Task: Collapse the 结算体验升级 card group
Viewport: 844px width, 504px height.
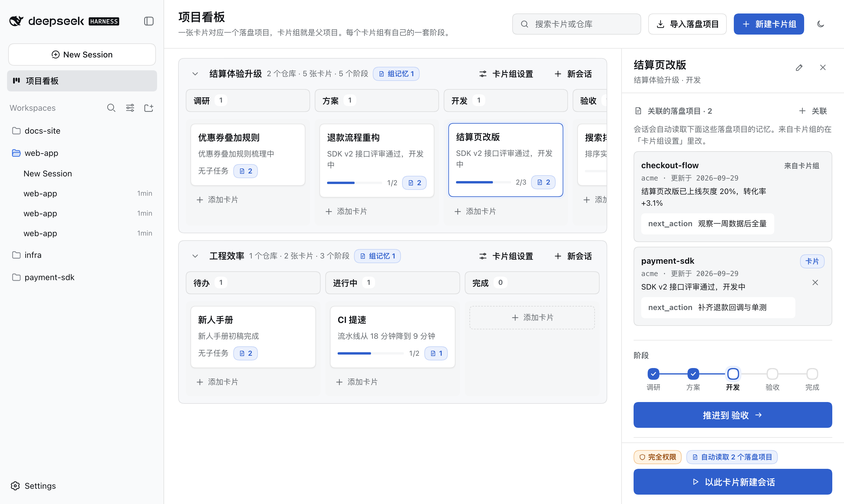Action: [x=195, y=74]
